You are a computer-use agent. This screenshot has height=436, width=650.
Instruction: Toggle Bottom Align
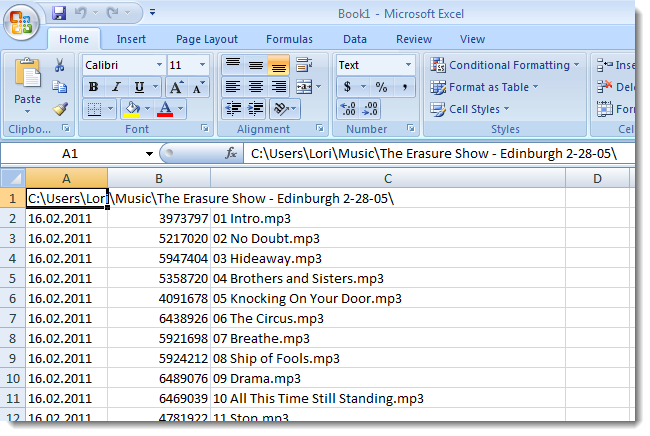[x=279, y=65]
